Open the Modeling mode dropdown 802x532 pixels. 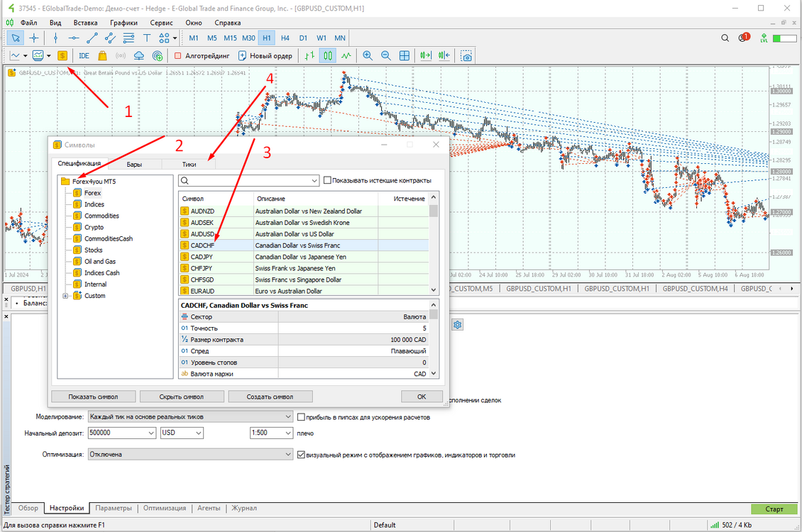click(x=190, y=417)
